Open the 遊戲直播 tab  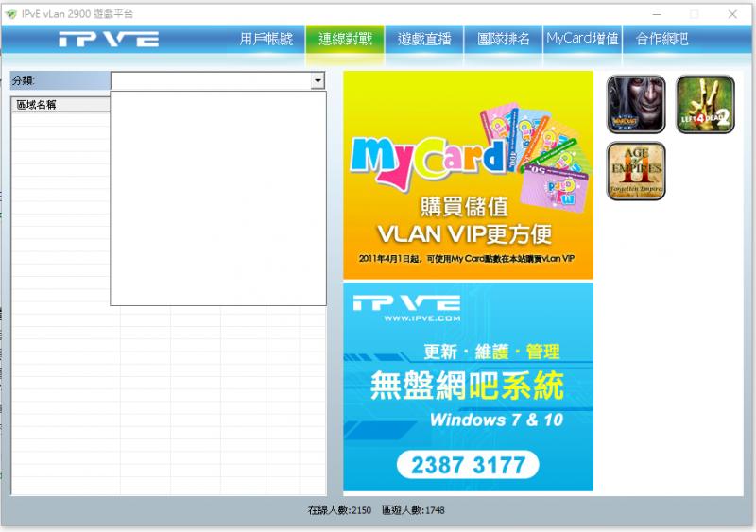[x=424, y=39]
